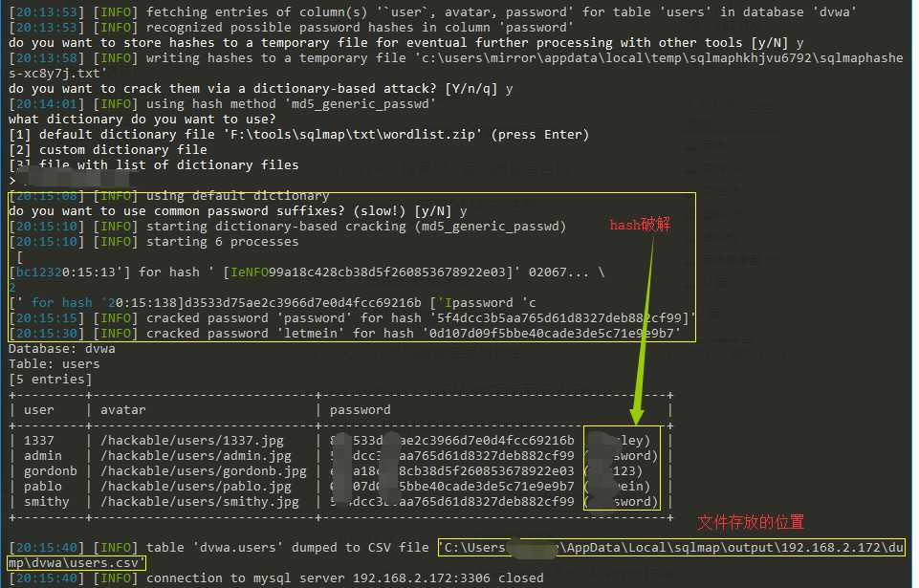Click the 'user' column header
Viewport: 919px width, 588px height.
tap(38, 410)
